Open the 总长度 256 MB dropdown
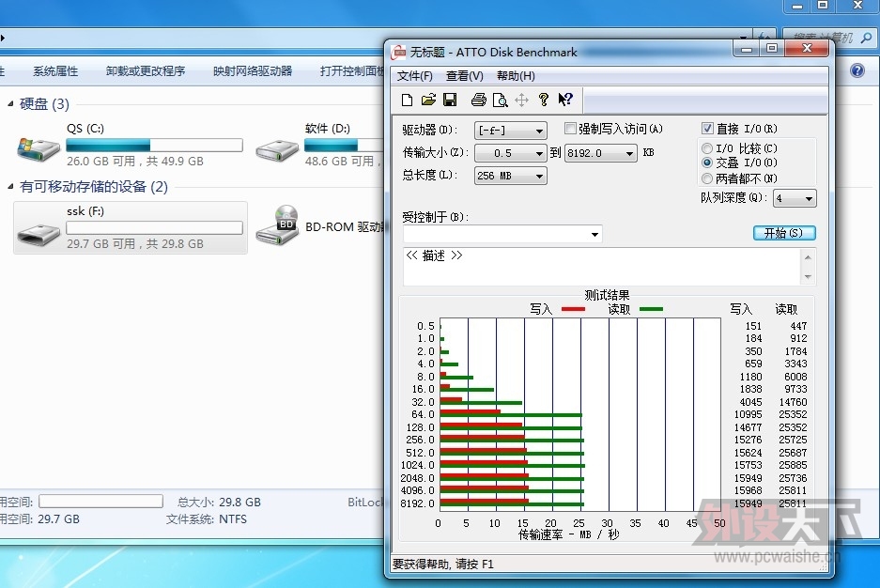 pyautogui.click(x=511, y=176)
